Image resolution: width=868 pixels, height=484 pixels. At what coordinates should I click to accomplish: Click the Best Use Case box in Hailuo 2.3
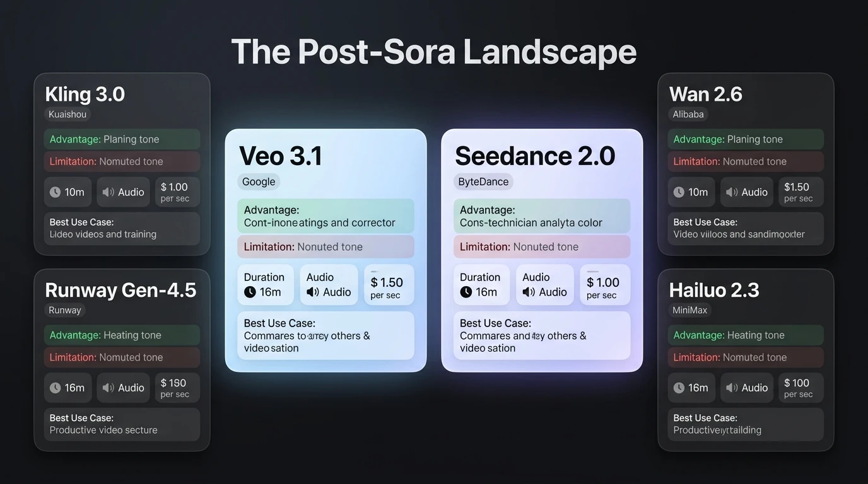745,424
